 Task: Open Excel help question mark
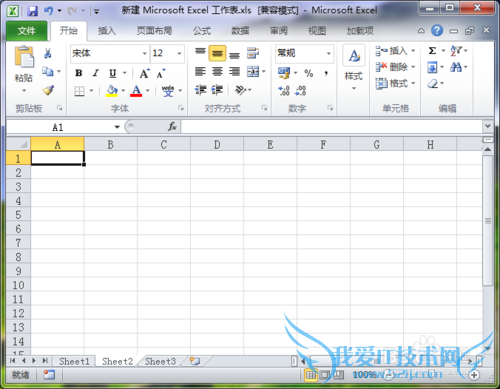click(437, 31)
